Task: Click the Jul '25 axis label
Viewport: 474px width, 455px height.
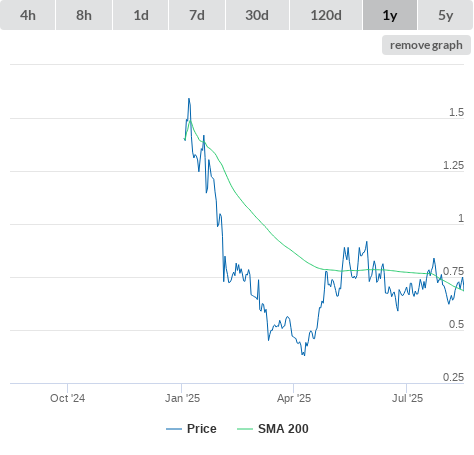Action: point(407,398)
